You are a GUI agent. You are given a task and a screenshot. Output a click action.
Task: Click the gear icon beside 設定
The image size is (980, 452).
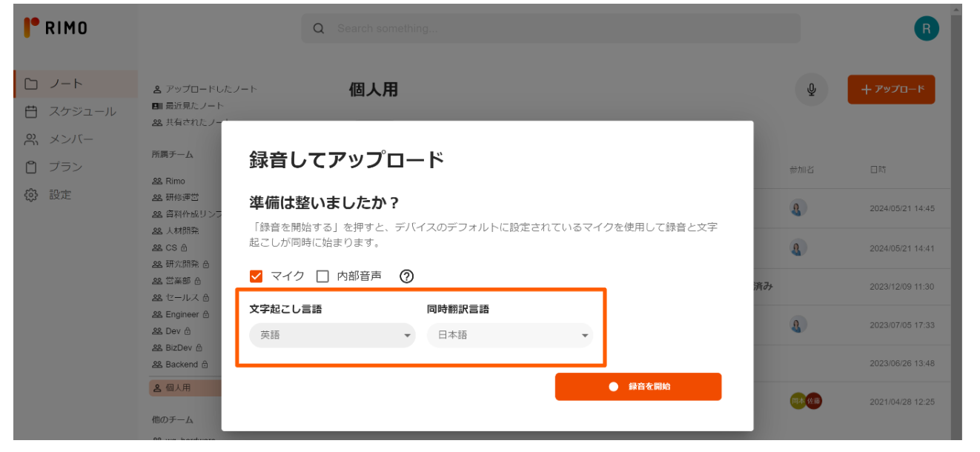[x=30, y=194]
